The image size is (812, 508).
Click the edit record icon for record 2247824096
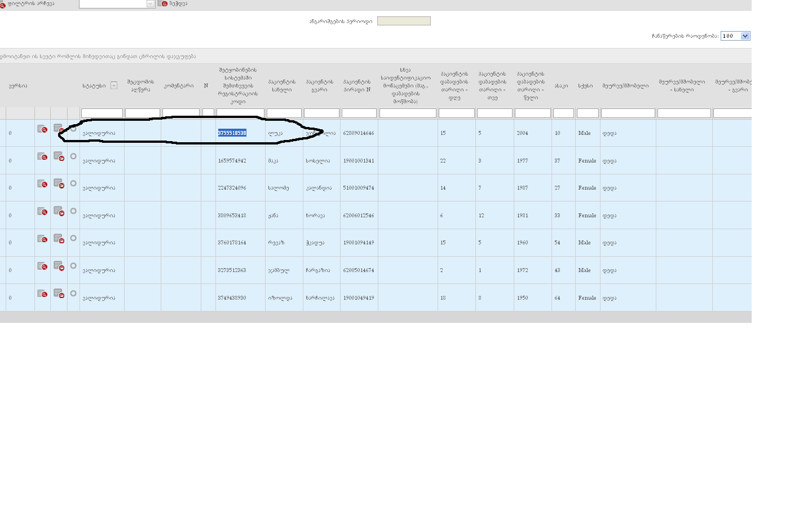tap(59, 184)
